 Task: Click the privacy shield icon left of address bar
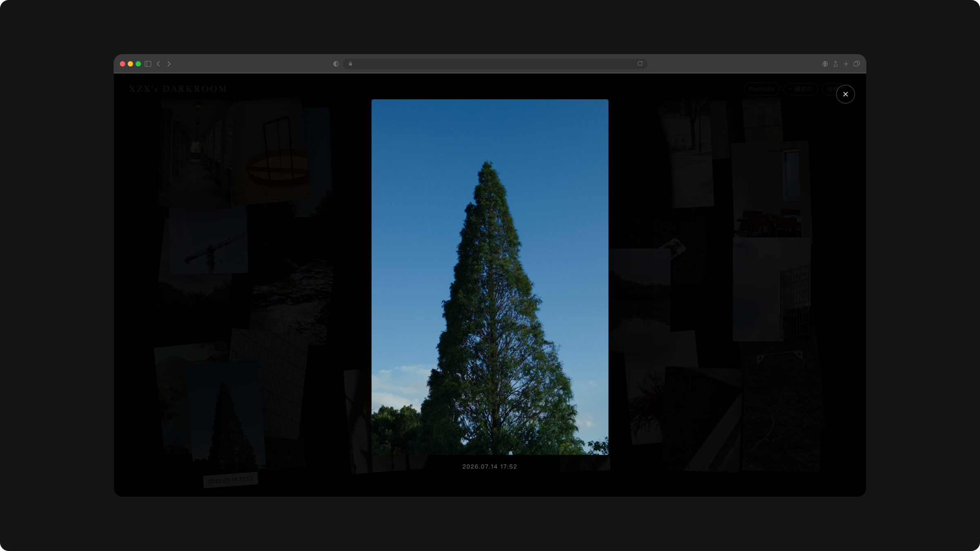coord(336,64)
